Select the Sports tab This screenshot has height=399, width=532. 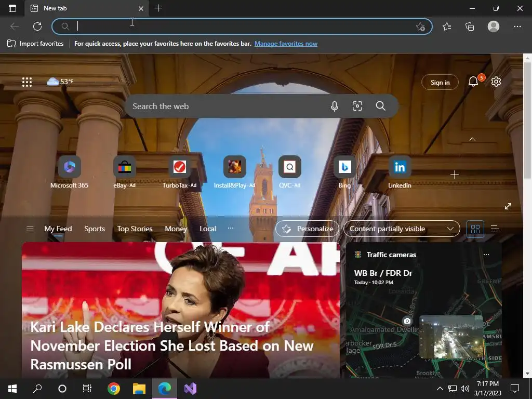(x=95, y=229)
